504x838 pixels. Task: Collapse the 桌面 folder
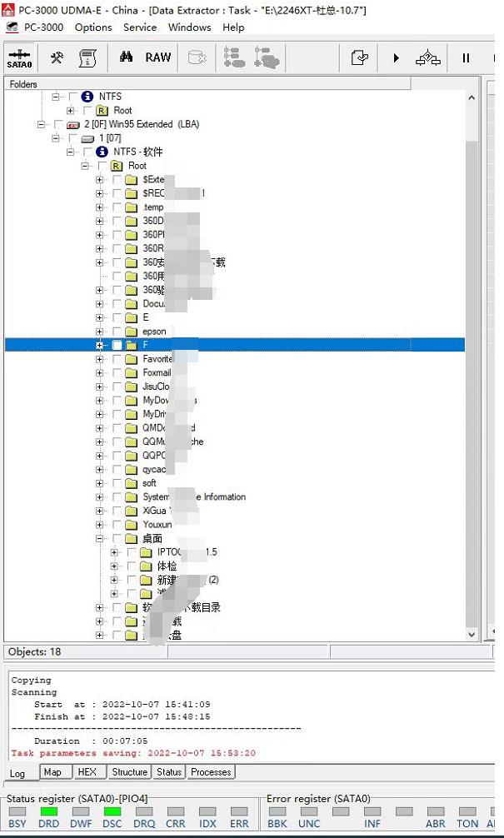point(99,538)
